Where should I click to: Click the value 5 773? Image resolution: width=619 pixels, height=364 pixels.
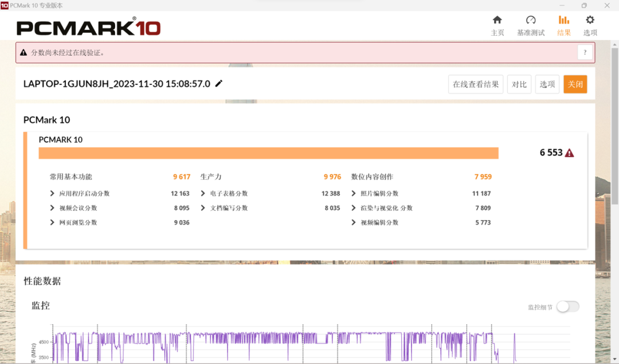pyautogui.click(x=483, y=222)
